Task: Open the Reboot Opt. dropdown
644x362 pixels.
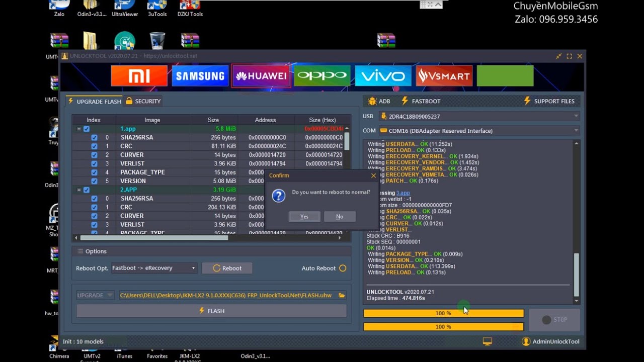Action: (154, 268)
